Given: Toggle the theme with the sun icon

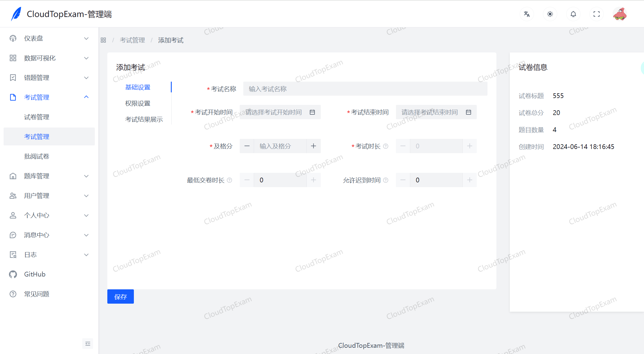Looking at the screenshot, I should [x=550, y=14].
